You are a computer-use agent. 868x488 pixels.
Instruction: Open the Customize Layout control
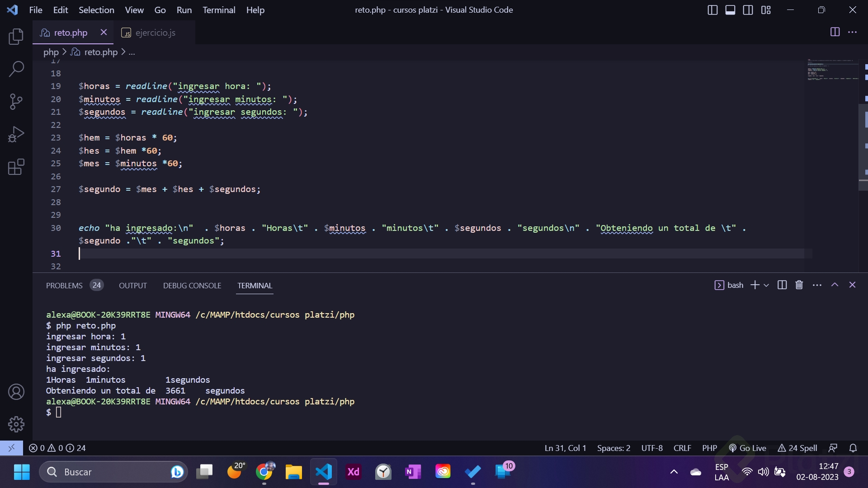point(766,10)
